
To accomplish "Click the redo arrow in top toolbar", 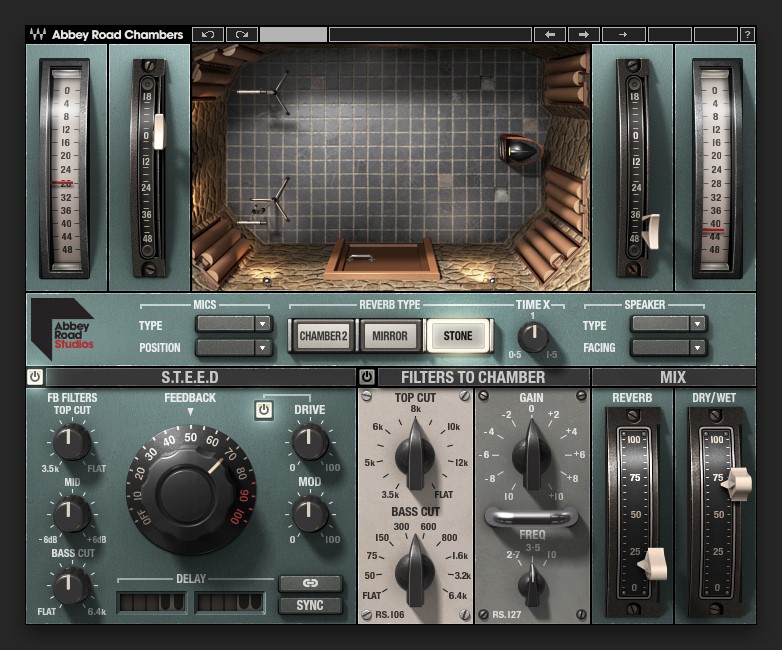I will (242, 34).
